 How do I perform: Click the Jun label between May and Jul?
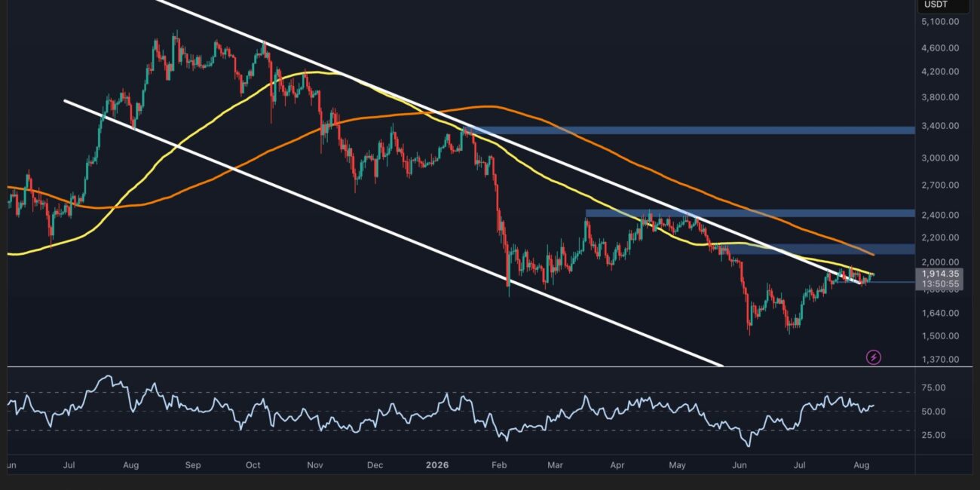[x=740, y=465]
